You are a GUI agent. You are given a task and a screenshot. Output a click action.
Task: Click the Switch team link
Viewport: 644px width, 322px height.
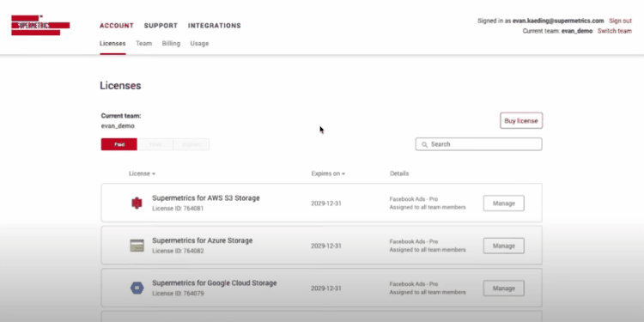pyautogui.click(x=615, y=31)
